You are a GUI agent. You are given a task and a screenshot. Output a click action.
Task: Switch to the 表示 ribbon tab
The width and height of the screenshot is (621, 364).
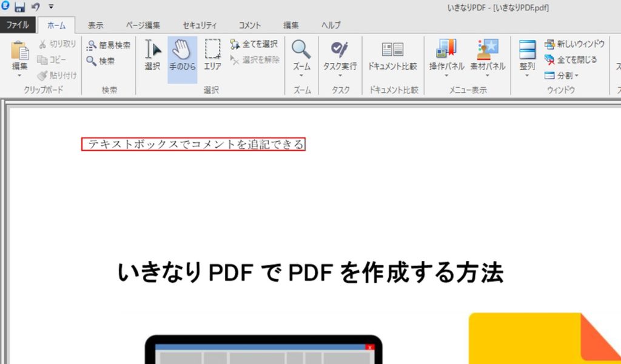[95, 25]
